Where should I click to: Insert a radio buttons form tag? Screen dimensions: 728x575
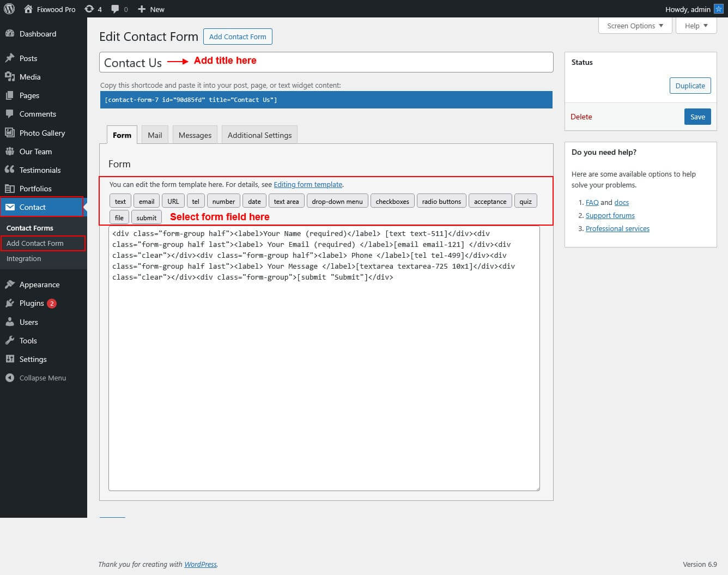(441, 201)
